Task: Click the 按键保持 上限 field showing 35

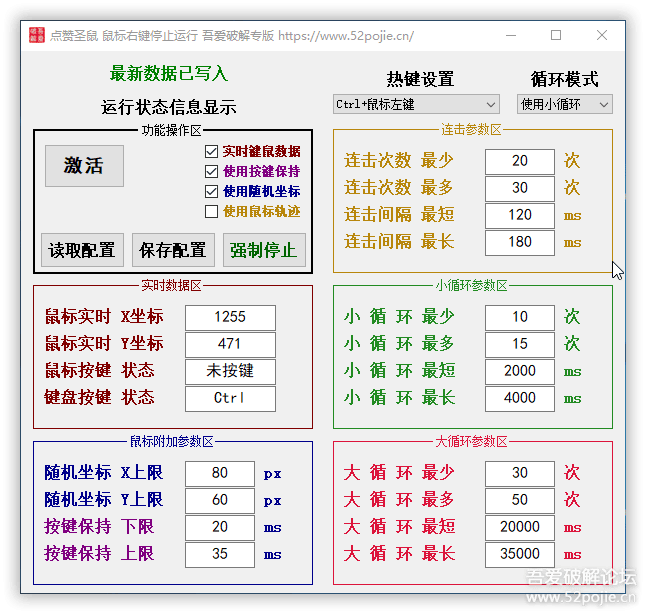Action: 220,554
